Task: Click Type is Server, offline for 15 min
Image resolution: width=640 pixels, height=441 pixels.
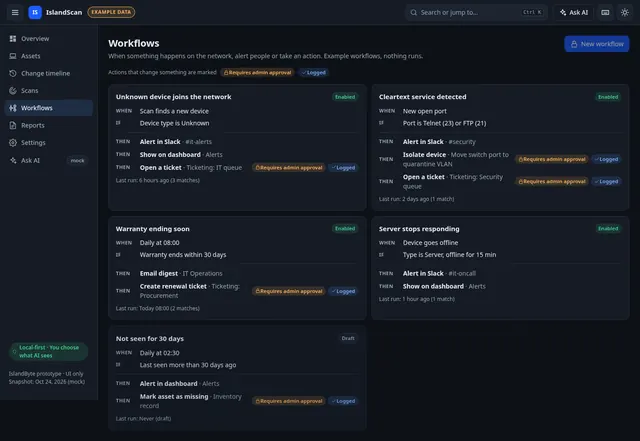Action: click(449, 255)
